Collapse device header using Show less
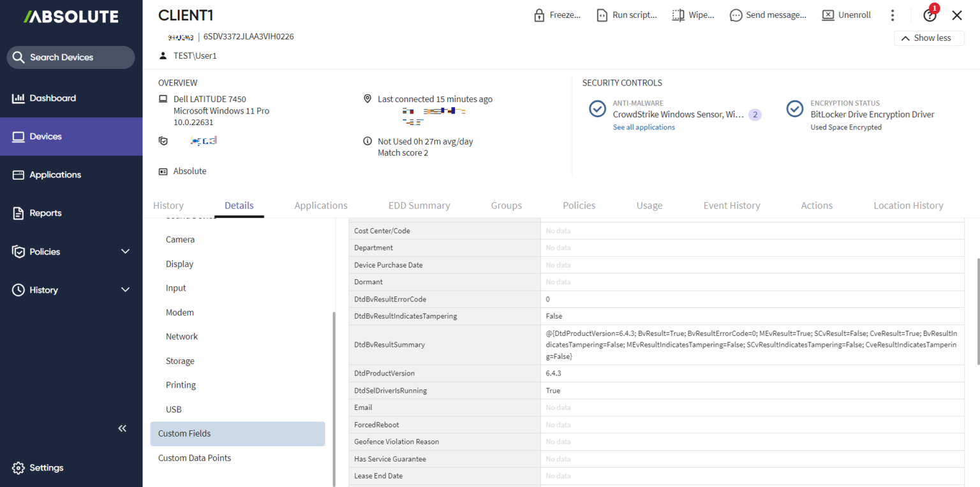 point(929,38)
